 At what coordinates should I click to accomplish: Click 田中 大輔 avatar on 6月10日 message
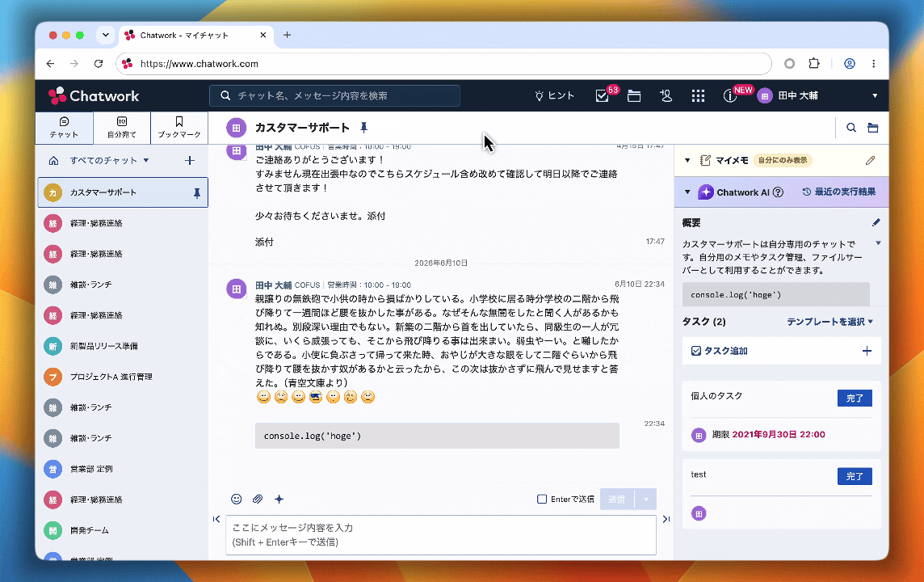point(237,289)
